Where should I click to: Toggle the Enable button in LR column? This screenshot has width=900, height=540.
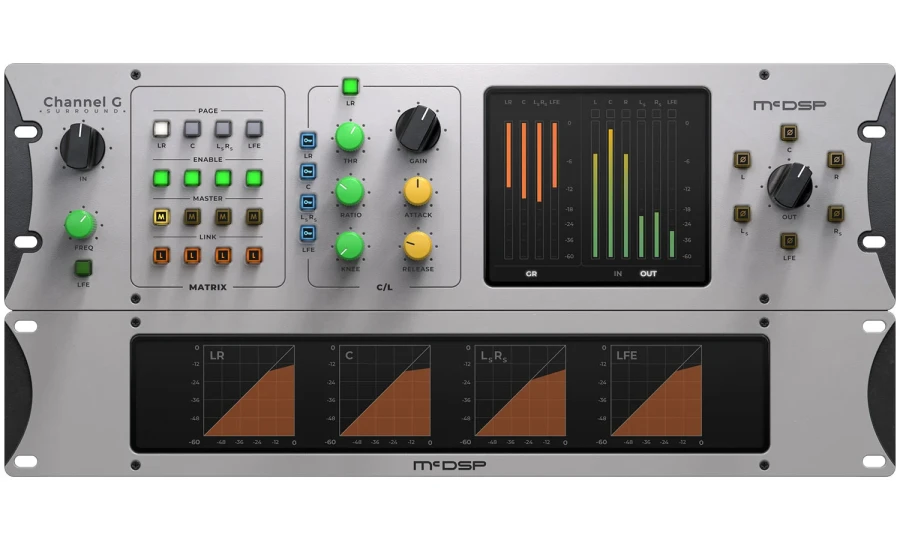coord(161,178)
